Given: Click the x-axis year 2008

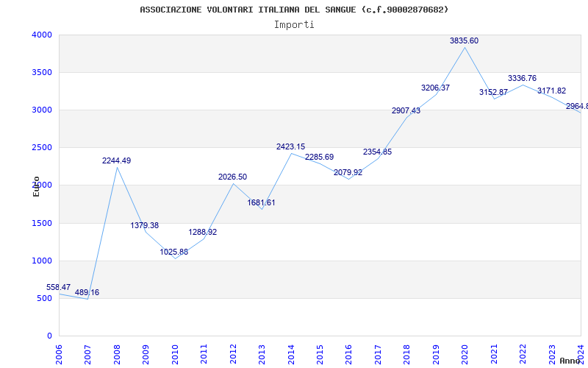Looking at the screenshot, I should [x=117, y=355].
